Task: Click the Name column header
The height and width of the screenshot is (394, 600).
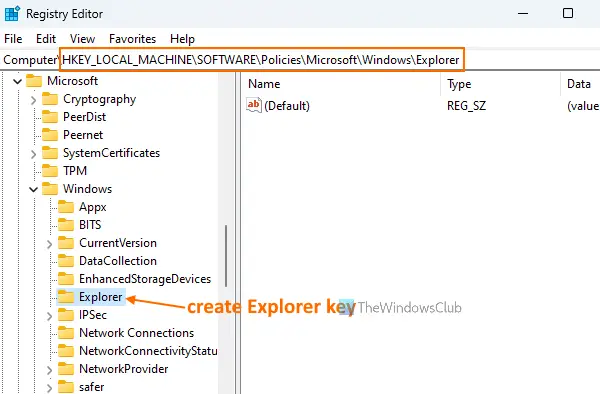Action: [x=341, y=84]
